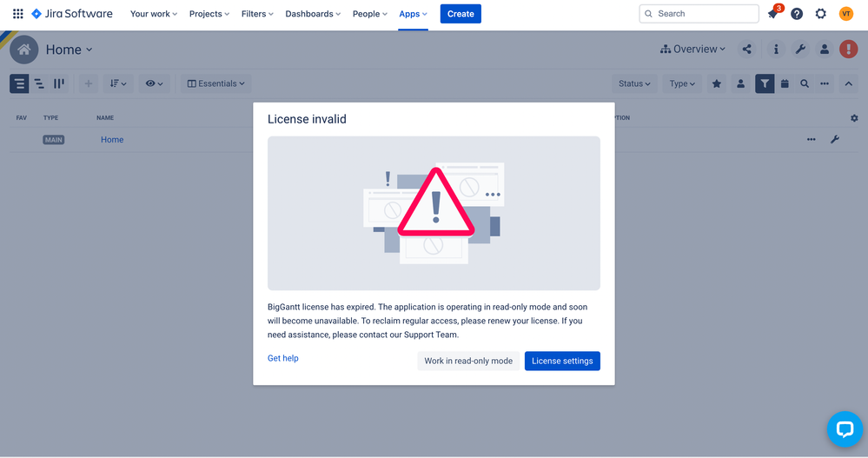This screenshot has height=458, width=868.
Task: Switch to flat list view icon
Action: [19, 83]
